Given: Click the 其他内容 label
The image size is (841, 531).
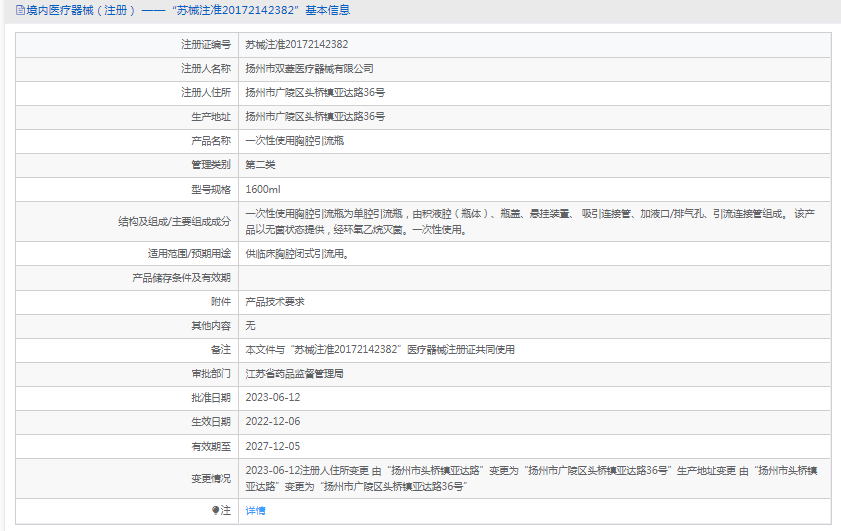Looking at the screenshot, I should [211, 326].
